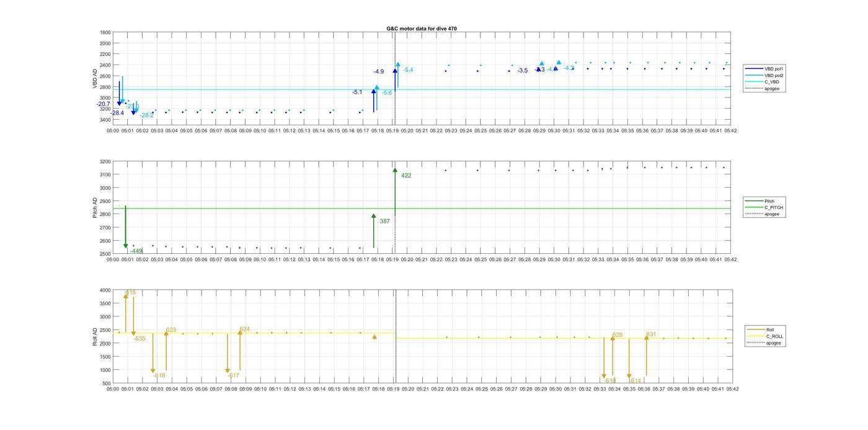Click the green arrowhead beside the '387' label
Image resolution: width=868 pixels, height=430 pixels.
374,216
